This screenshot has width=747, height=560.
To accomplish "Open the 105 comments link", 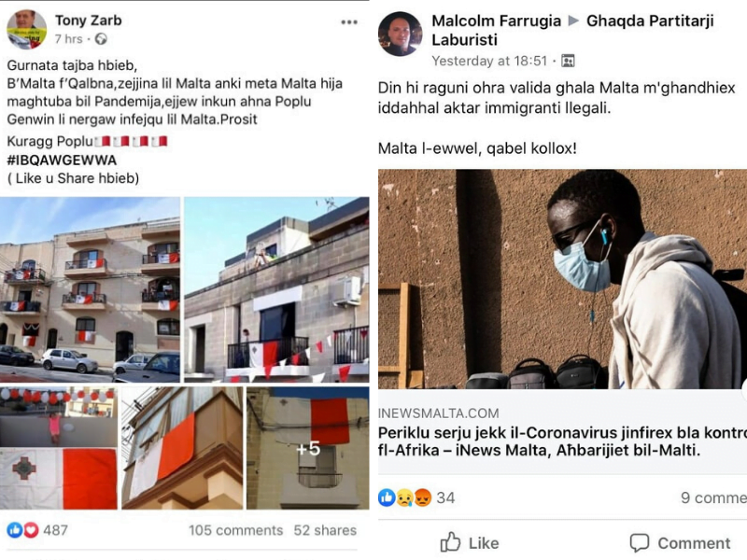I will coord(236,530).
